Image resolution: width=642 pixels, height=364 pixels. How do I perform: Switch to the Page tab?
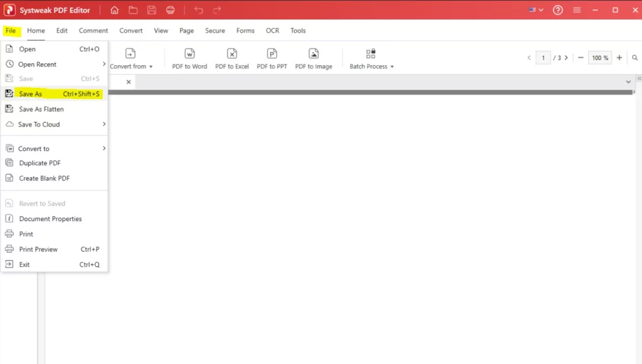pos(187,31)
